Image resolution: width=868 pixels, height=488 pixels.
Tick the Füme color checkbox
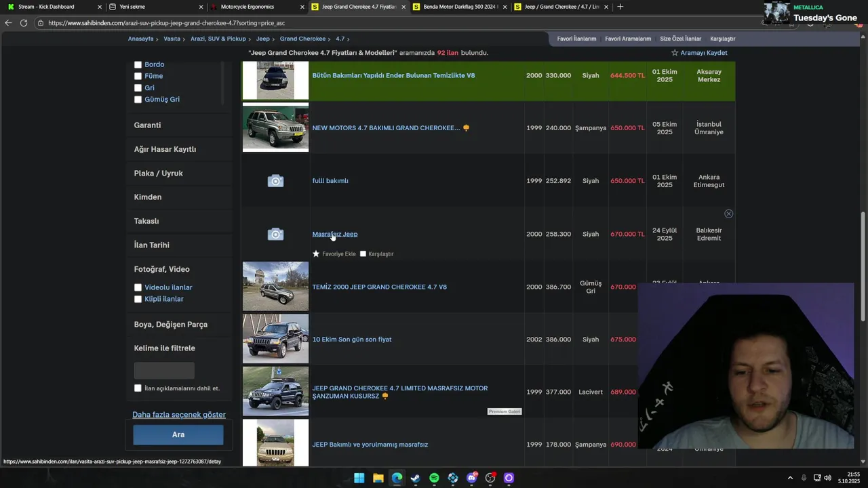(138, 76)
